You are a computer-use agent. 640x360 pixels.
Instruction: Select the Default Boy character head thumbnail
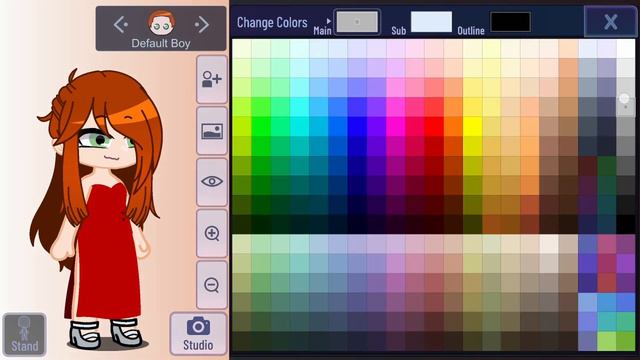pyautogui.click(x=161, y=23)
